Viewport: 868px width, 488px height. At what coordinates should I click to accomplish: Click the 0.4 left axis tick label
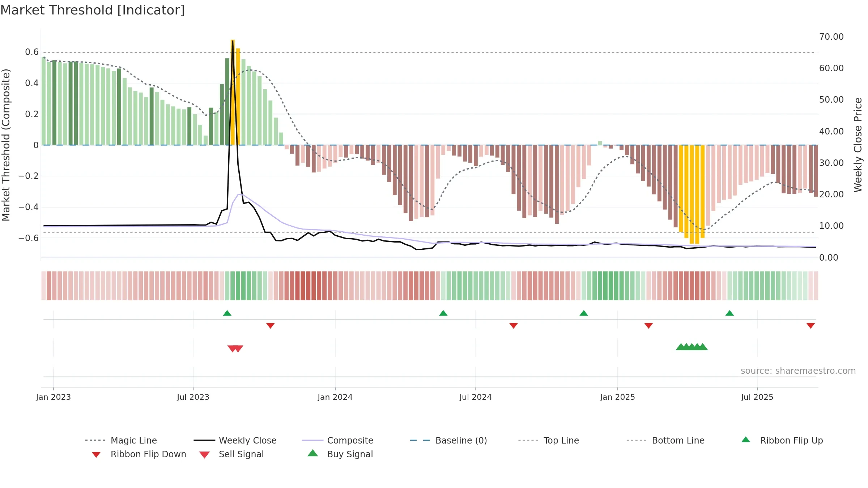coord(32,83)
